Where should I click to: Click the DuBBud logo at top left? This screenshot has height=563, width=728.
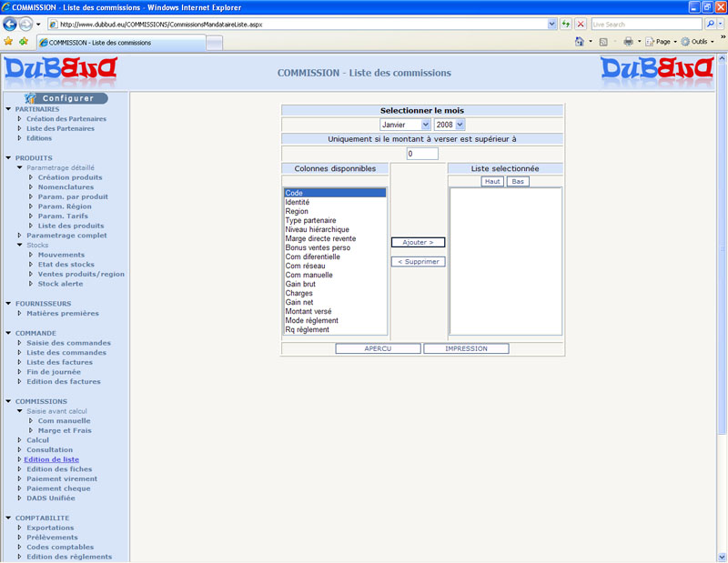61,70
